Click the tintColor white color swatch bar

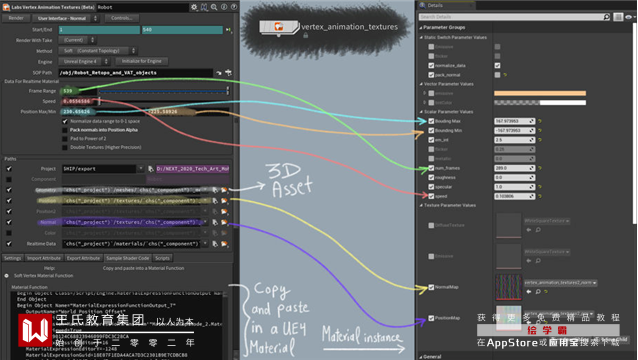coord(540,103)
